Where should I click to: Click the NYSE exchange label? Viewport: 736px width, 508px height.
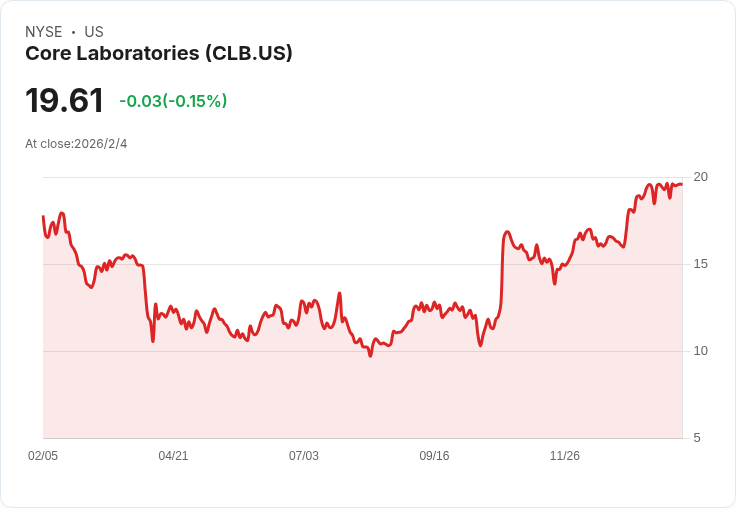tap(44, 32)
